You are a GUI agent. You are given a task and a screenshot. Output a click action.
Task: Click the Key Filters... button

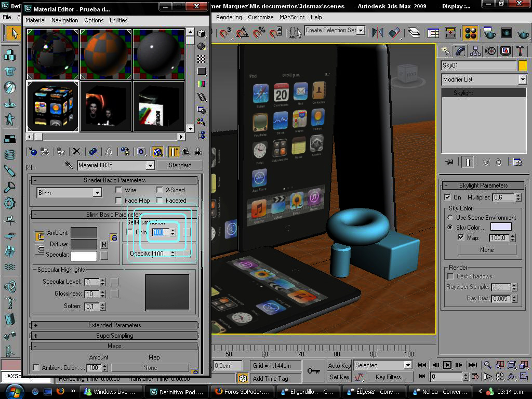click(x=390, y=377)
